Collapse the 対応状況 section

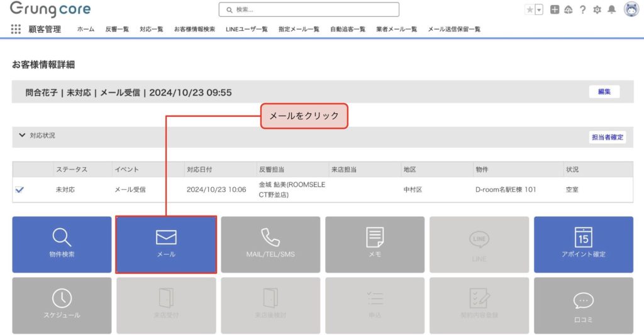click(x=23, y=135)
